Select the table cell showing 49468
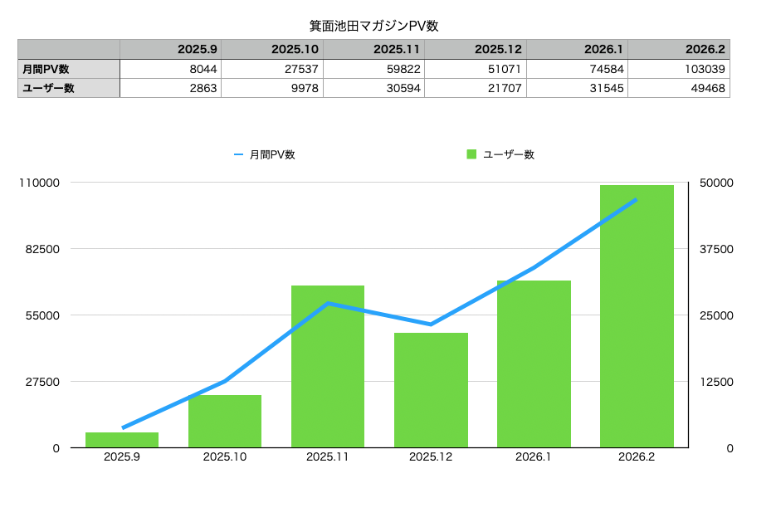This screenshot has width=776, height=532. (679, 88)
